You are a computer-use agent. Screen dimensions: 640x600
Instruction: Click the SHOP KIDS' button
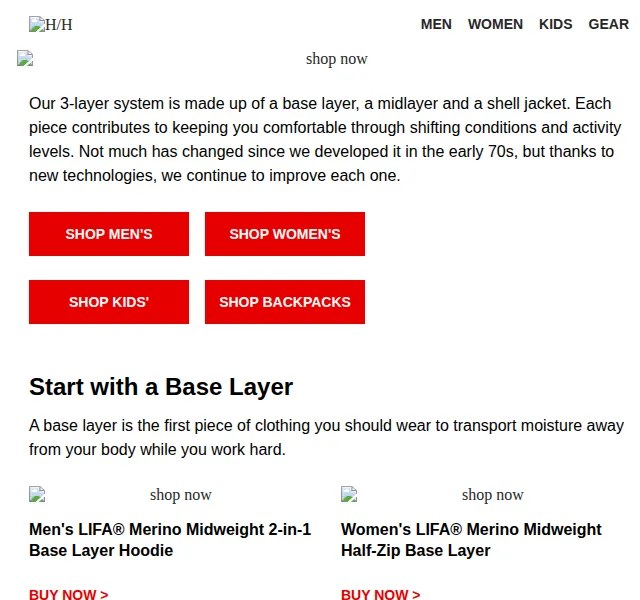(109, 302)
